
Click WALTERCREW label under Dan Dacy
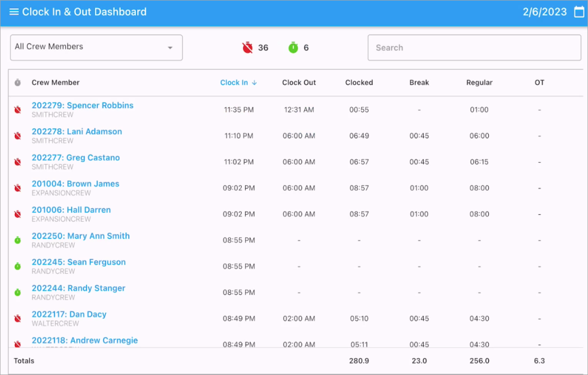[x=55, y=323]
